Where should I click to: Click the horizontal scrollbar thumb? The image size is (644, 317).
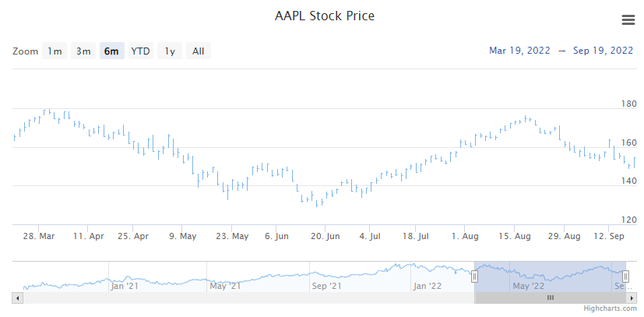pyautogui.click(x=550, y=298)
